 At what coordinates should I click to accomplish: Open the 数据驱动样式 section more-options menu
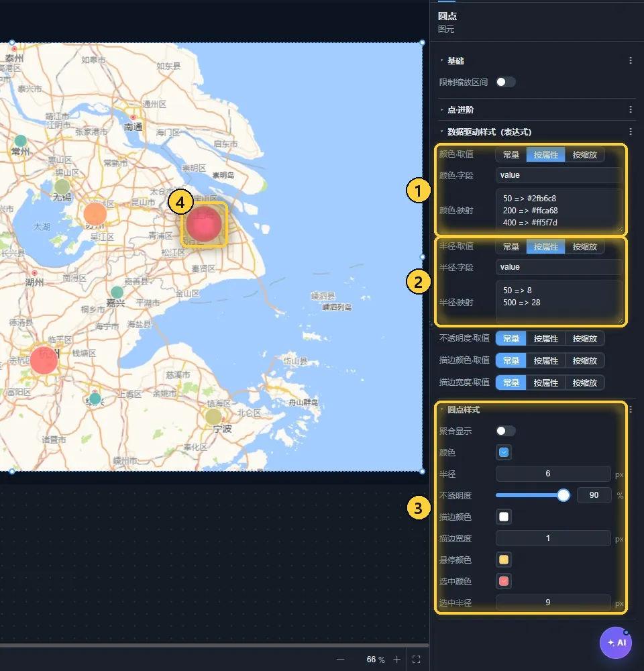(x=631, y=132)
